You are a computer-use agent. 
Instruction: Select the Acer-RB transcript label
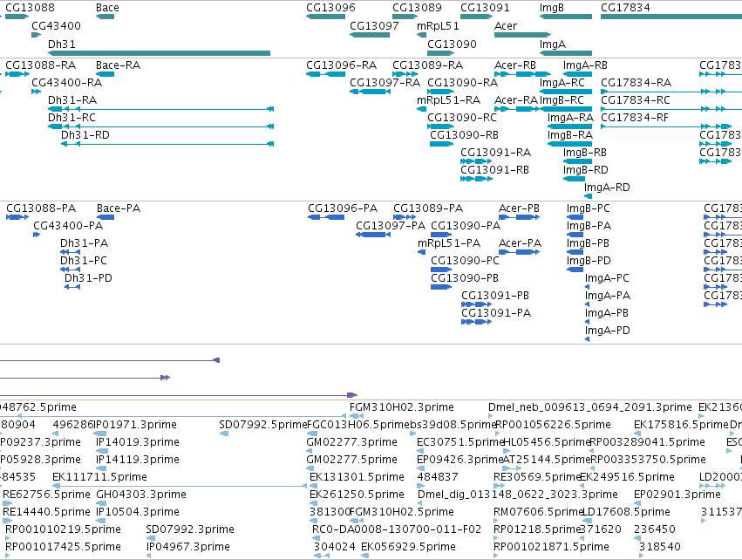[515, 65]
